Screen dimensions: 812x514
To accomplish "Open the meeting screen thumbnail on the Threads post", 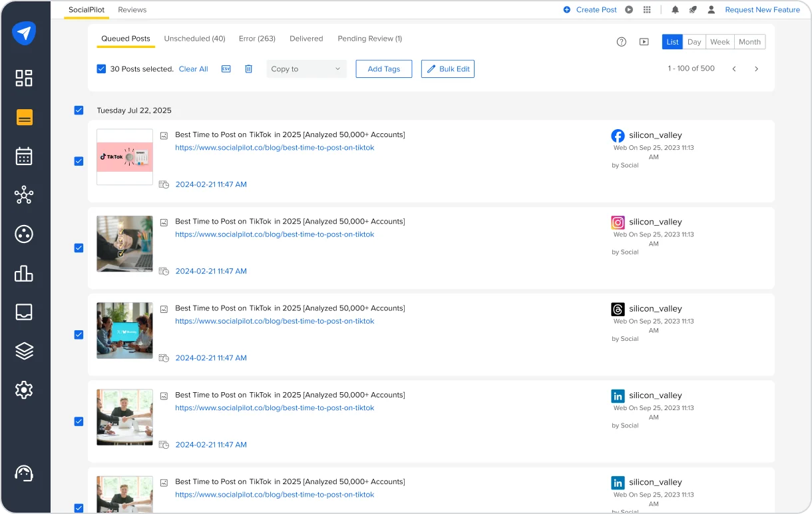I will pos(124,330).
